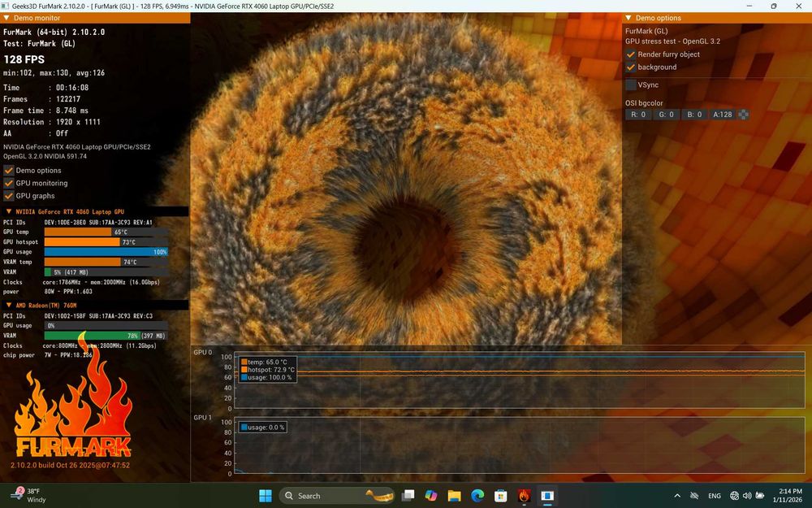Click the crossed-out tray icon beside ENG
Viewport: 812px width, 508px height.
coord(694,496)
